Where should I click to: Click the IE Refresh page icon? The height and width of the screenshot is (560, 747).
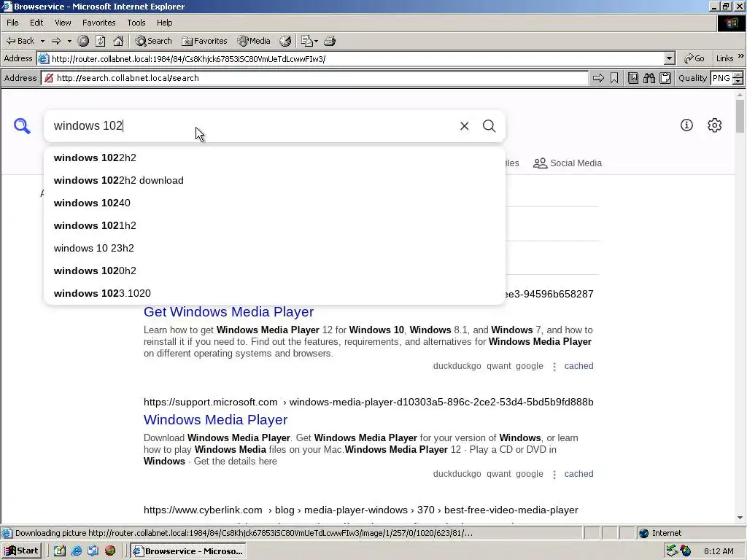coord(101,41)
